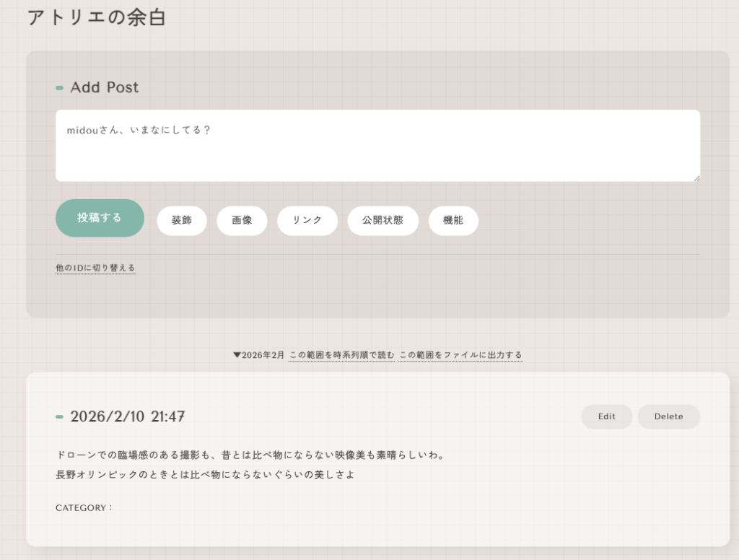Click the green dash beside Add Post

(x=59, y=88)
